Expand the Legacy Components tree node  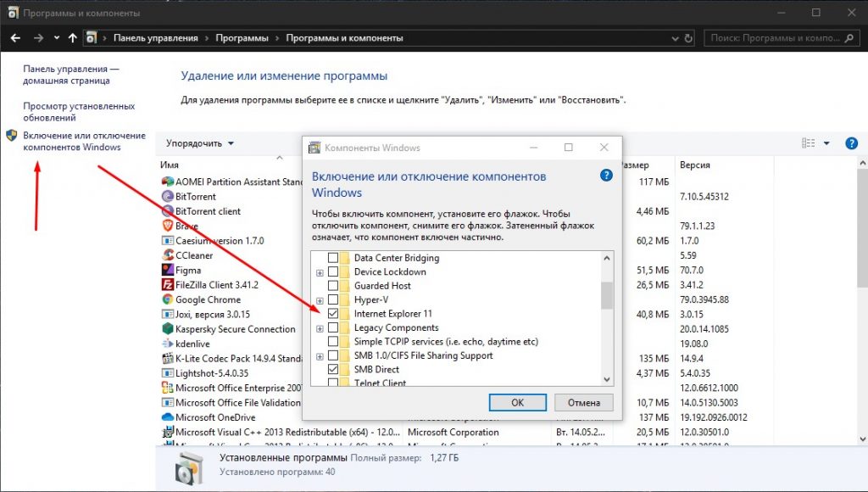pos(320,328)
